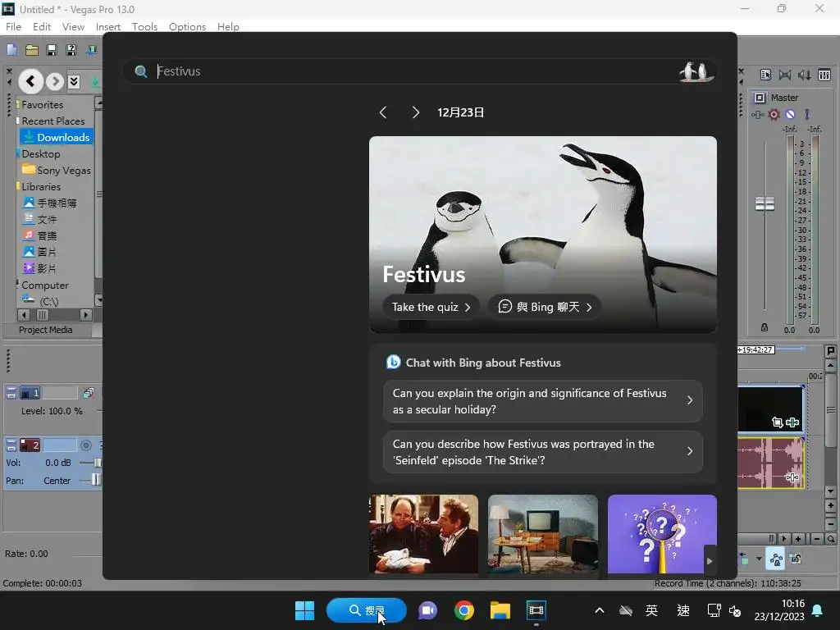The width and height of the screenshot is (840, 630).
Task: Select the Favorites tree item
Action: click(x=43, y=104)
